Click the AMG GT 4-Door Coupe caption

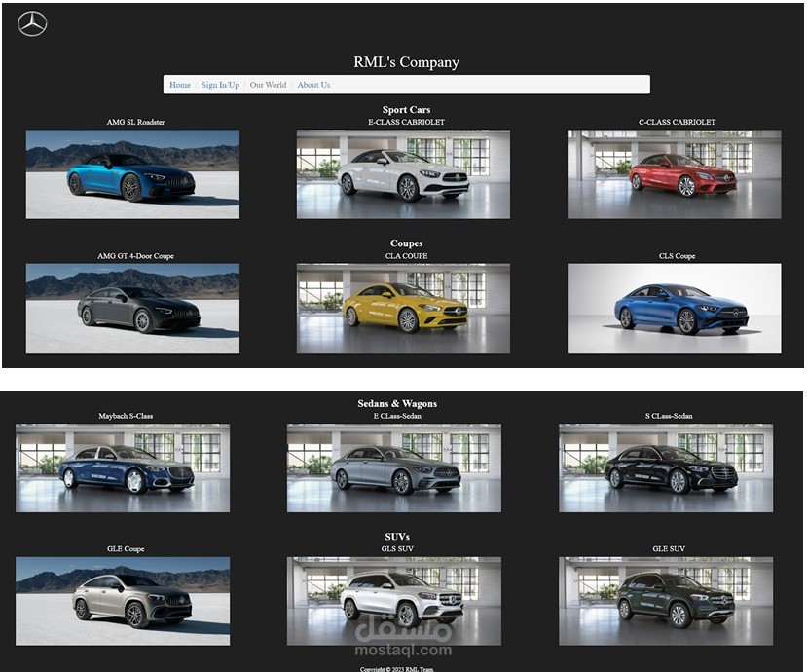(136, 256)
